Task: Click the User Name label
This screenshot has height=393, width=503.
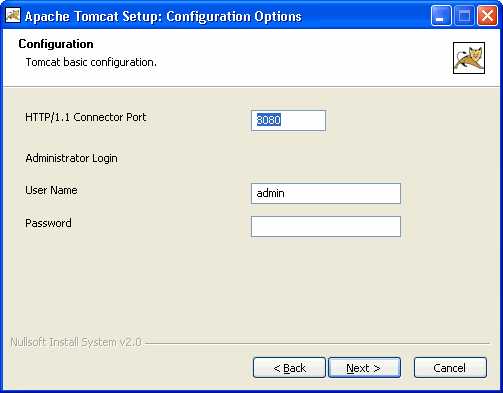Action: [x=51, y=190]
